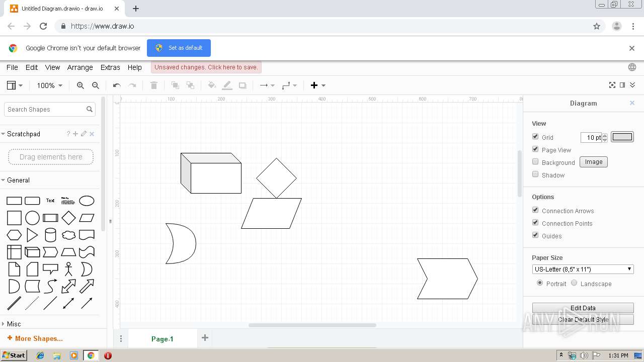Open the language globe icon

tap(632, 67)
